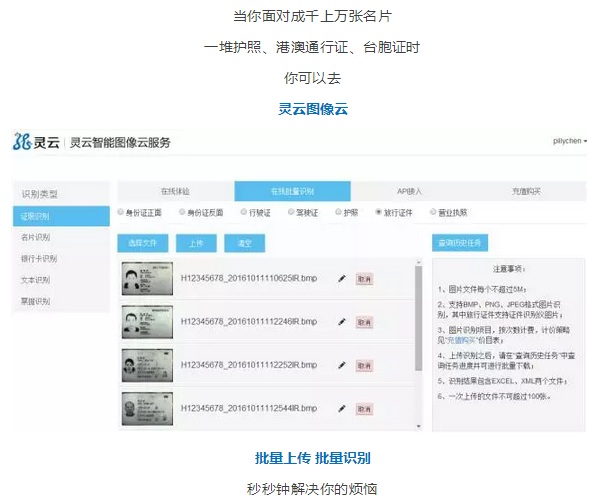Click file name H12345678_20161011112246IR.bmp
Viewport: 589px width, 501px height.
(x=249, y=322)
